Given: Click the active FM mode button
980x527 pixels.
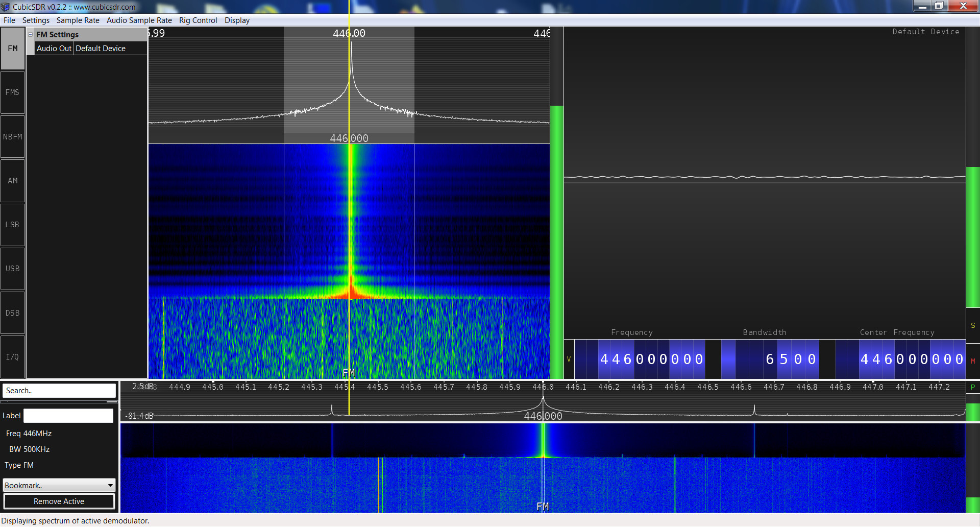Looking at the screenshot, I should [x=13, y=49].
